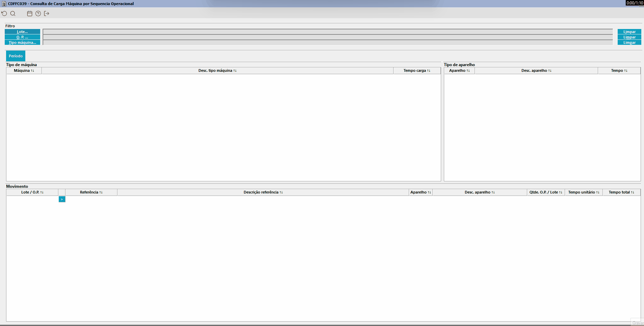Sort by the Máquina column header
Image resolution: width=644 pixels, height=326 pixels.
[24, 70]
